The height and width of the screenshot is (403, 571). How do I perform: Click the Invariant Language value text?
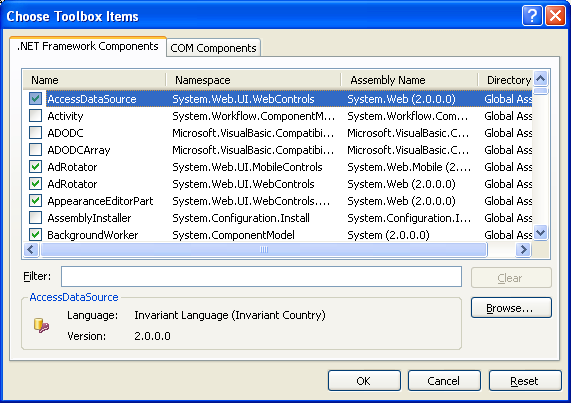click(x=230, y=315)
